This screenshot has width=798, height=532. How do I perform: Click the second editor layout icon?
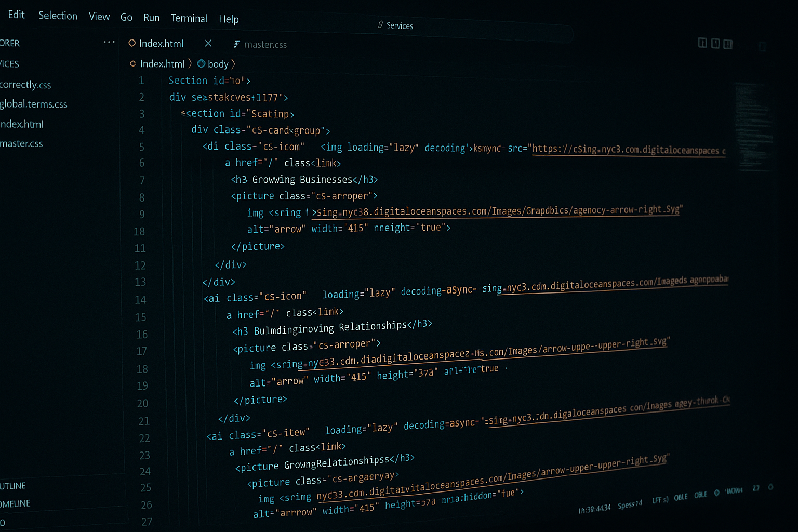point(715,44)
